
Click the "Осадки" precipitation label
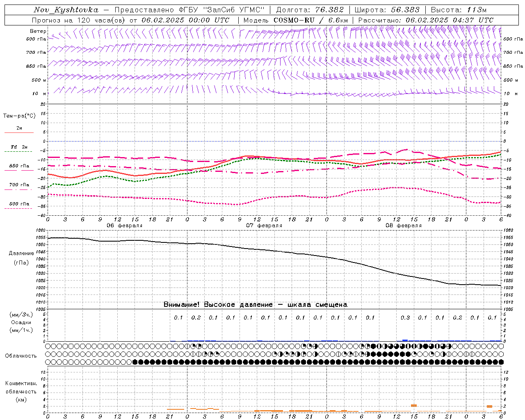pyautogui.click(x=21, y=322)
